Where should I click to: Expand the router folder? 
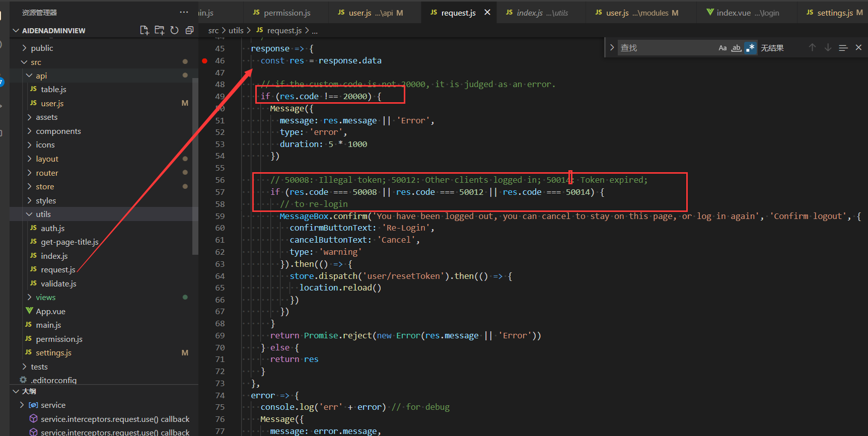click(47, 173)
